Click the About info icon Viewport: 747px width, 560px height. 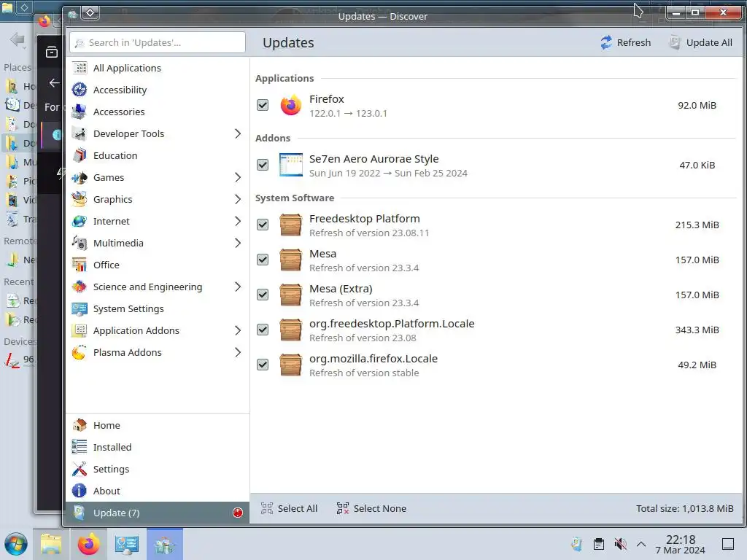pos(79,491)
